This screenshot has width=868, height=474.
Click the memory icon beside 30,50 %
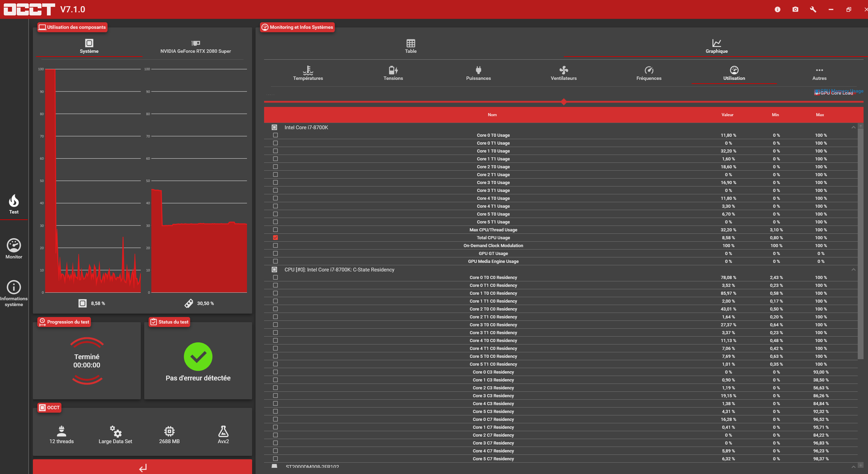(x=189, y=303)
